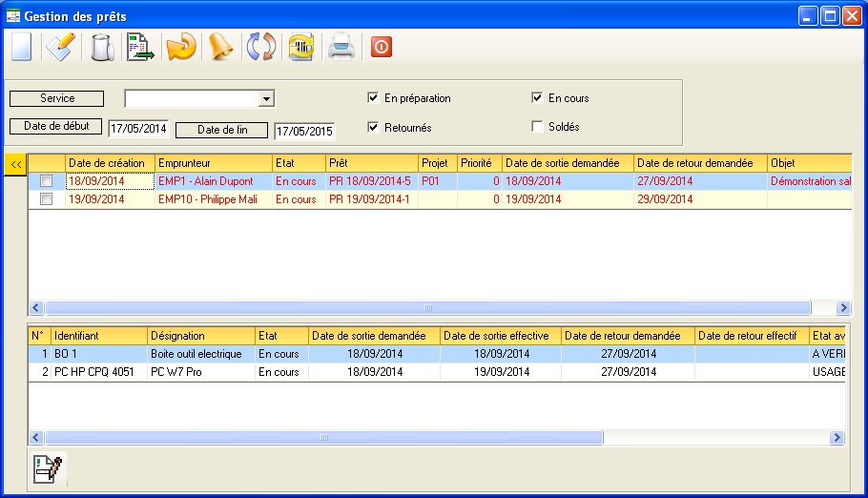
Task: Click the blue-orange refresh arrows icon
Action: click(261, 47)
